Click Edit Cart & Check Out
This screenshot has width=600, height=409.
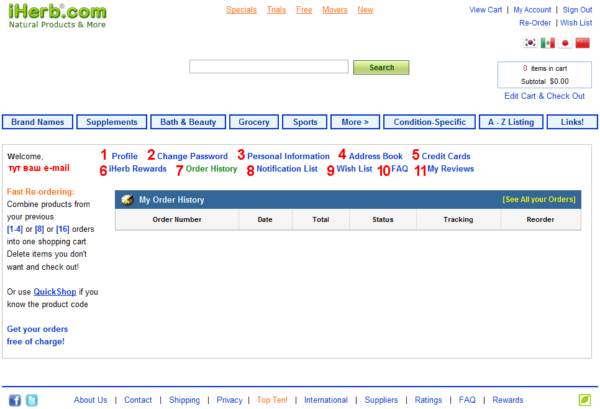[544, 96]
